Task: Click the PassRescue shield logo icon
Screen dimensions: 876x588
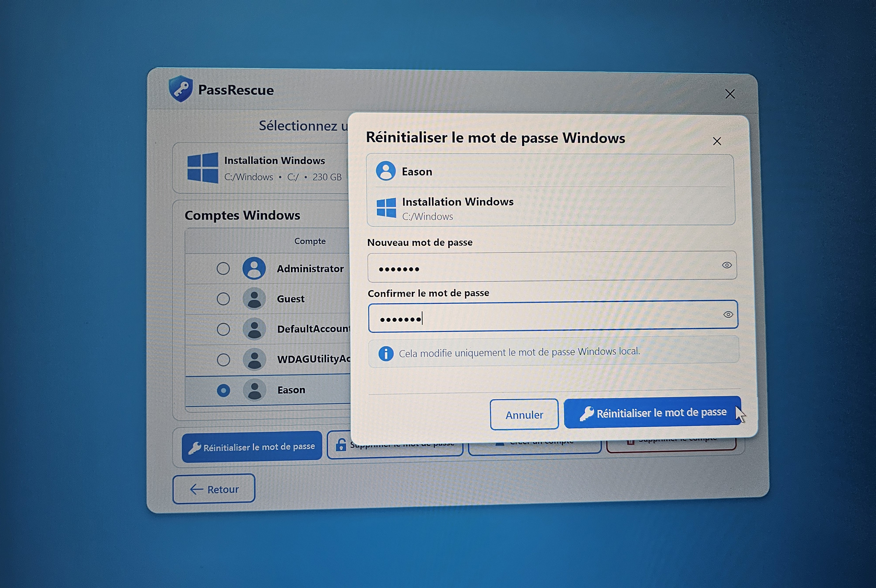Action: 180,89
